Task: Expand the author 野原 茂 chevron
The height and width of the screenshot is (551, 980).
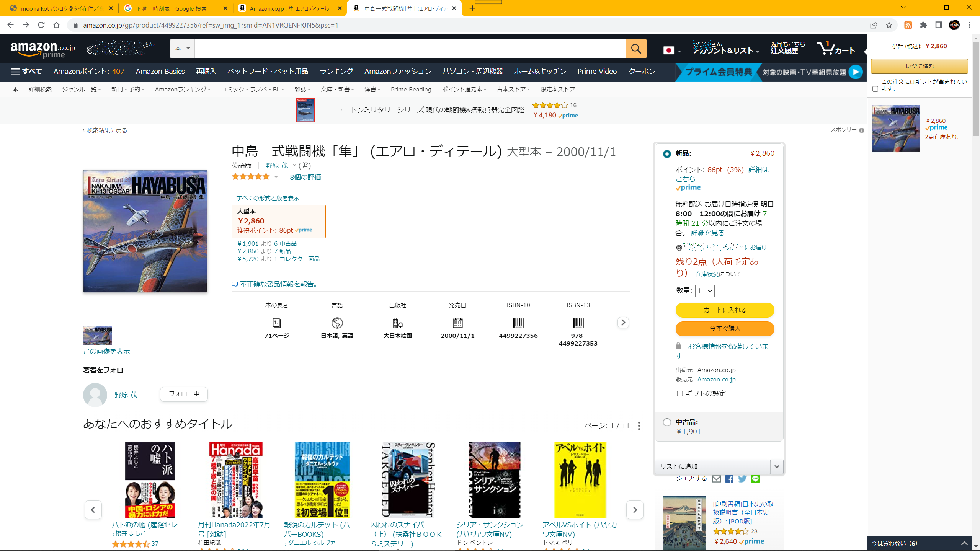Action: pyautogui.click(x=294, y=165)
